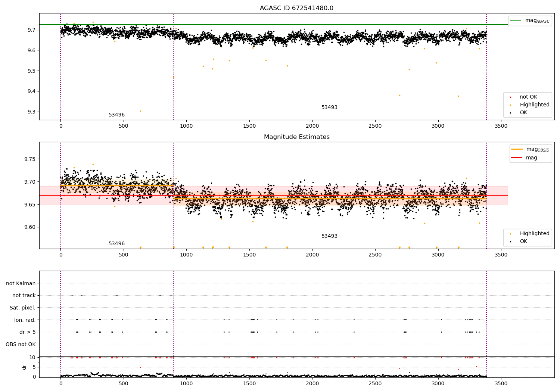560x392 pixels.
Task: Click the 9.5 y-tick in top plot
Action: click(32, 71)
